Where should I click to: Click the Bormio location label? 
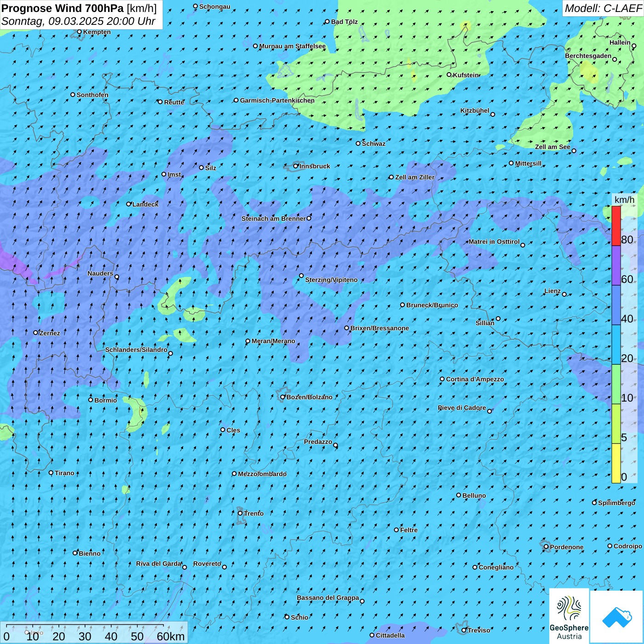point(105,400)
